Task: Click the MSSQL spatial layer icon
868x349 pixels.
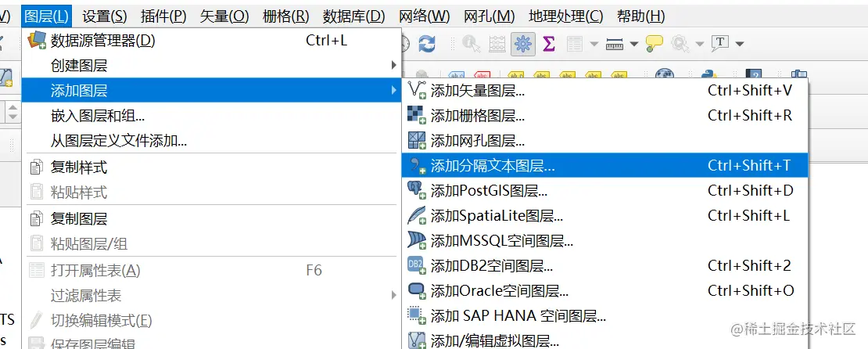Action: point(417,240)
